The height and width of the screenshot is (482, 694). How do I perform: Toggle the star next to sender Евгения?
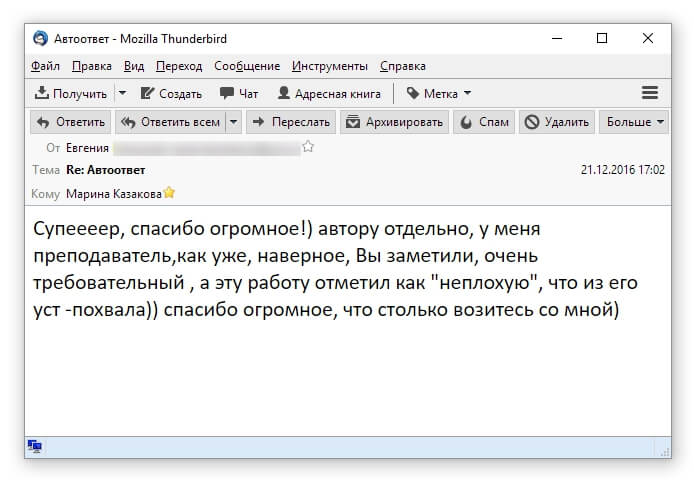point(308,147)
